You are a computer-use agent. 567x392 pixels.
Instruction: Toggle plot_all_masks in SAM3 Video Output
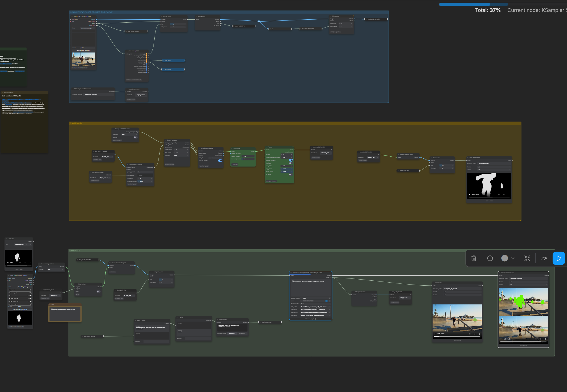220,161
